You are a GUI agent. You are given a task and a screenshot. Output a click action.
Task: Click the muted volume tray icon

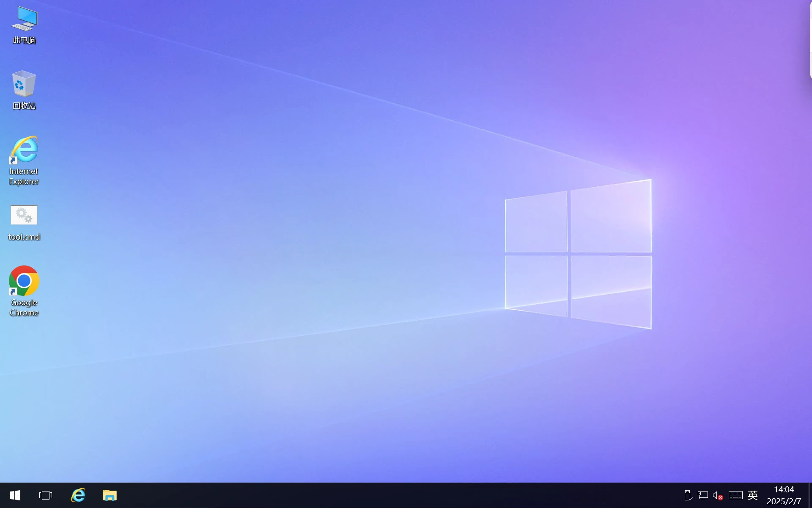[x=718, y=495]
